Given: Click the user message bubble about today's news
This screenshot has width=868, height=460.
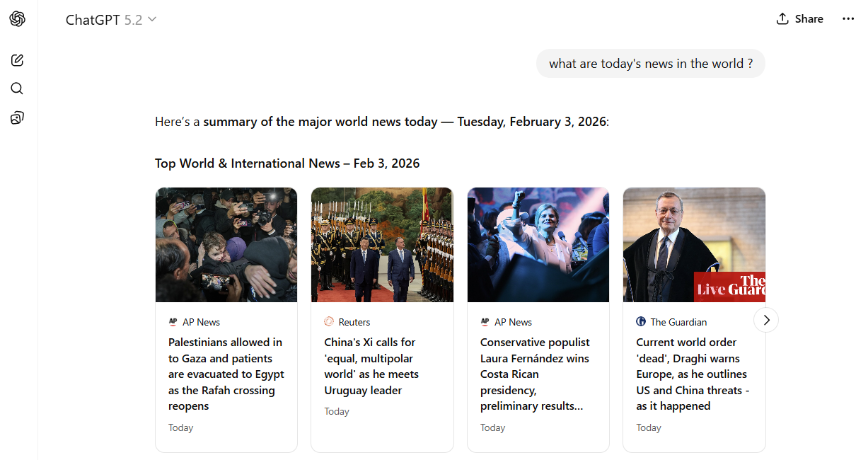Looking at the screenshot, I should [650, 64].
